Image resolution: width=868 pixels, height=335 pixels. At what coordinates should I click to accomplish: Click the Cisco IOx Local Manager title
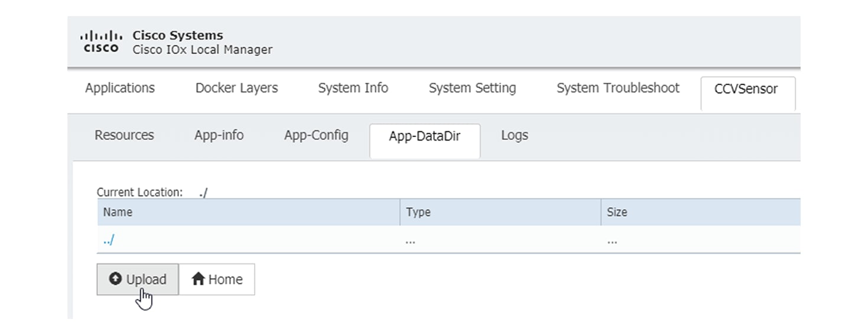pyautogui.click(x=203, y=50)
